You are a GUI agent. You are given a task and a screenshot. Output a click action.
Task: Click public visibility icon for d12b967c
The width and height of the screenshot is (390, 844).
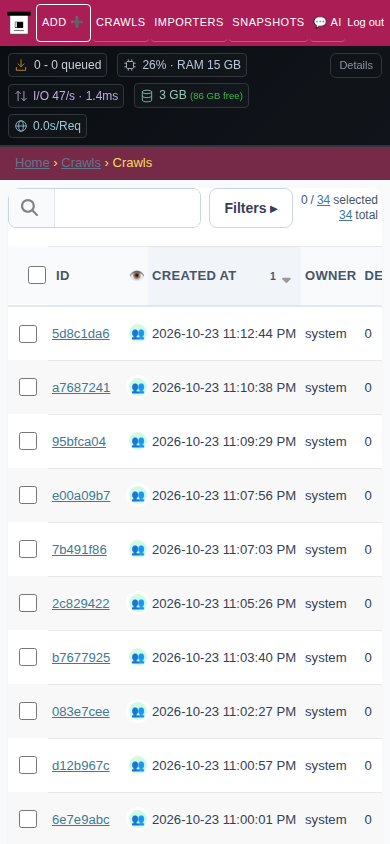138,766
